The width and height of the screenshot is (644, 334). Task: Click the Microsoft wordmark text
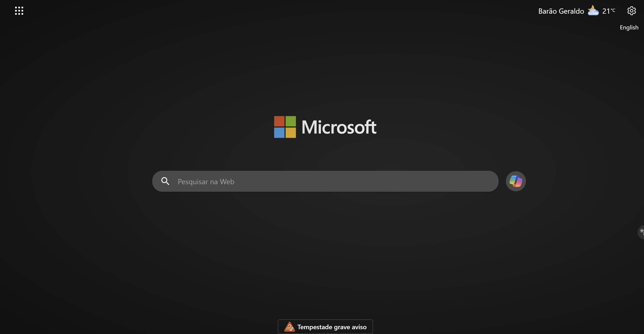(x=339, y=127)
